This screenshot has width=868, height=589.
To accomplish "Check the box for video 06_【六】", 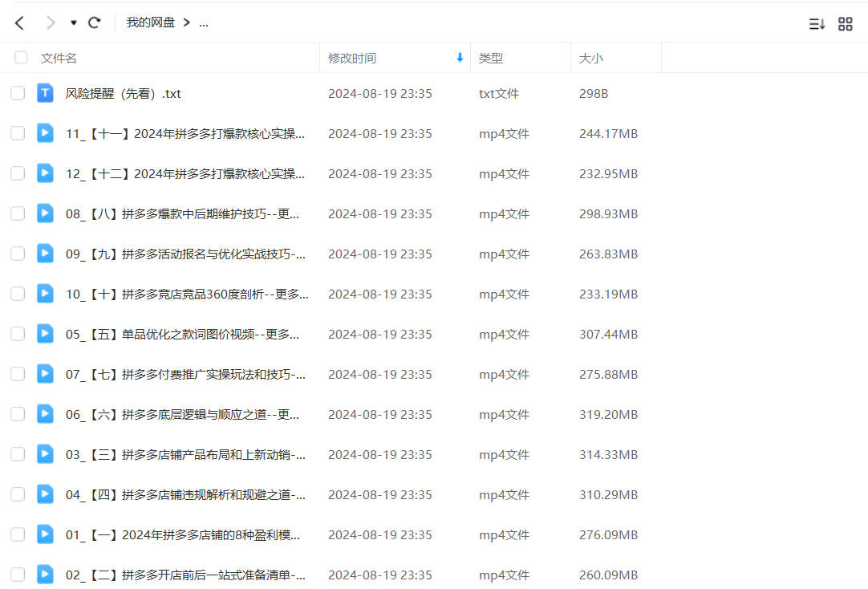I will point(18,414).
